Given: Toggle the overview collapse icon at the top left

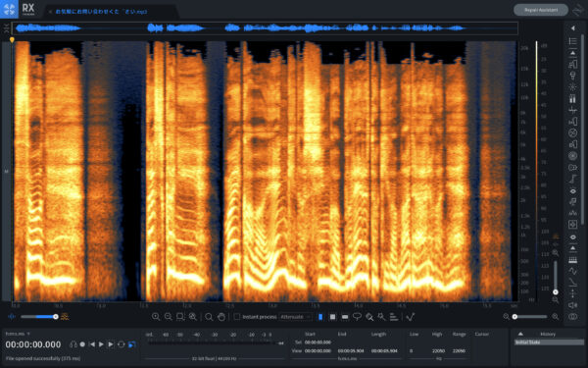Looking at the screenshot, I should tap(7, 28).
